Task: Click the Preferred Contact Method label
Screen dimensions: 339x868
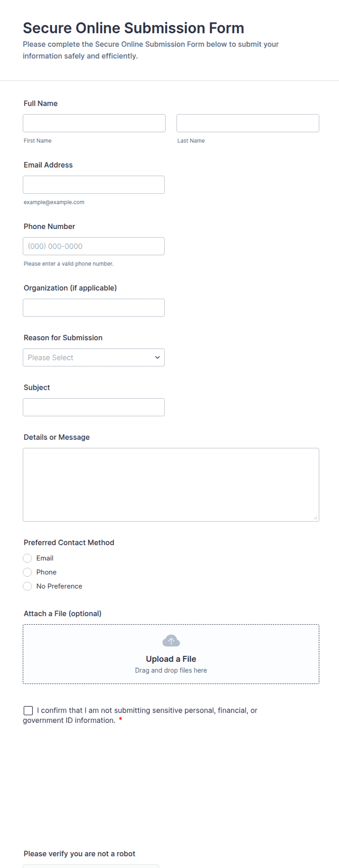Action: point(69,543)
